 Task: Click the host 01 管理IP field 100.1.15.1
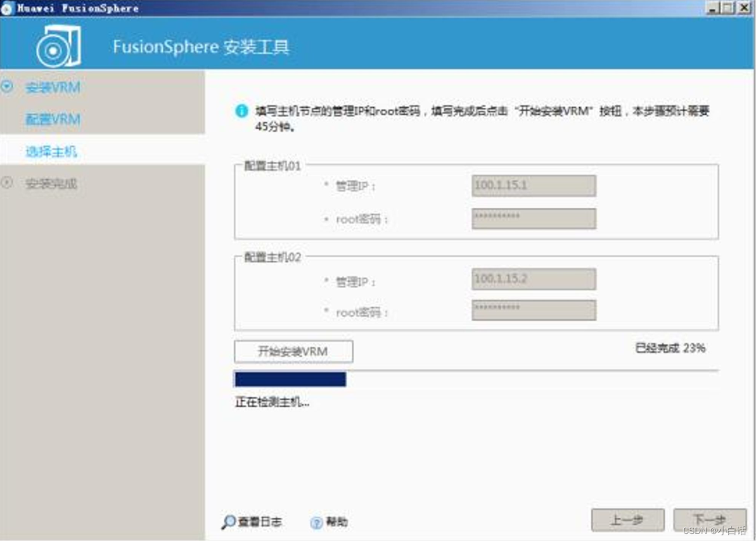534,186
